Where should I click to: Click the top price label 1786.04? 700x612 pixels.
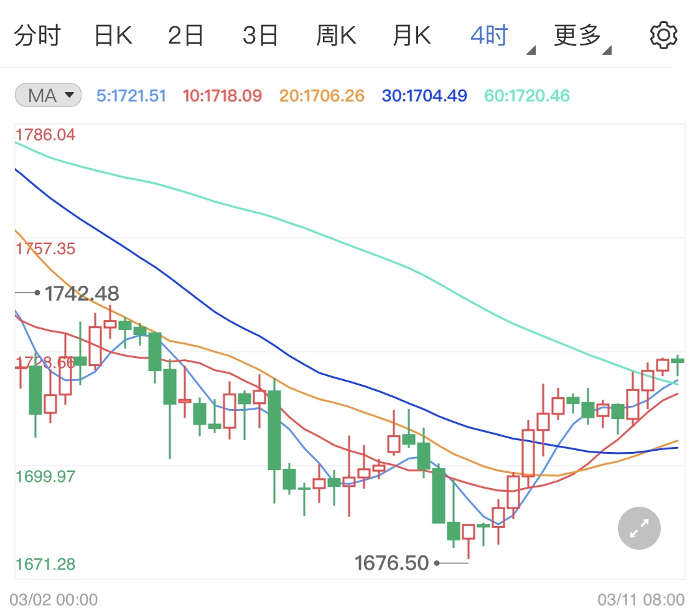[x=45, y=134]
